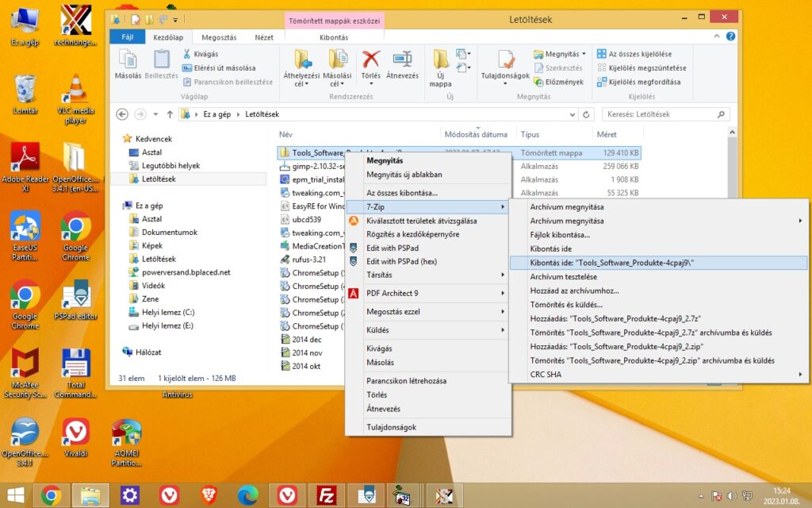The image size is (812, 508).
Task: Expand the Másolási cél dropdown
Action: [342, 84]
